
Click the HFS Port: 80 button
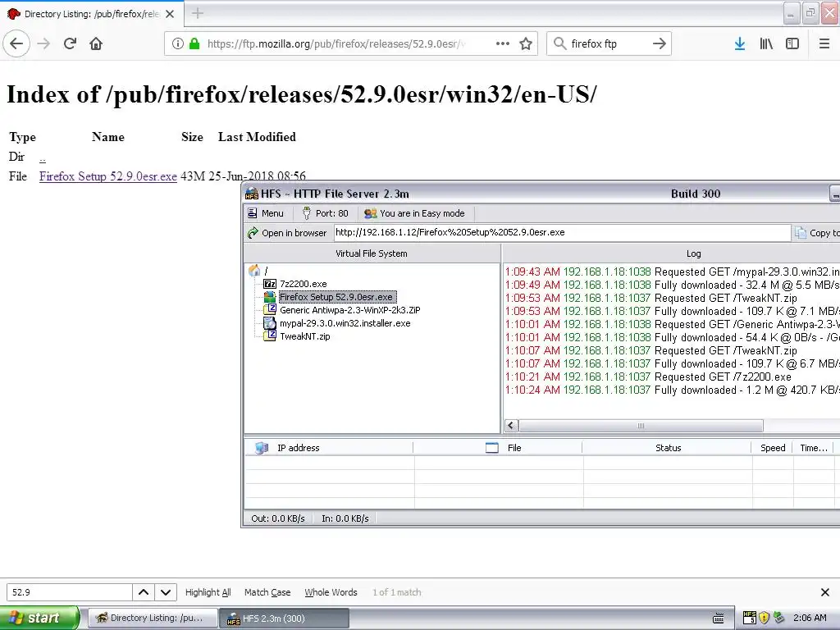(325, 213)
